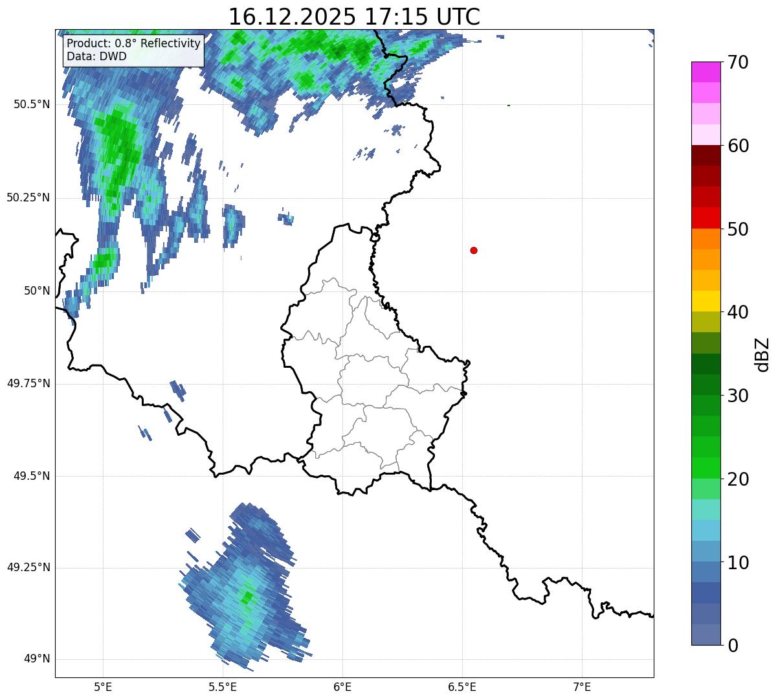Pick the bright green swatch just above 20 dBZ

click(706, 468)
